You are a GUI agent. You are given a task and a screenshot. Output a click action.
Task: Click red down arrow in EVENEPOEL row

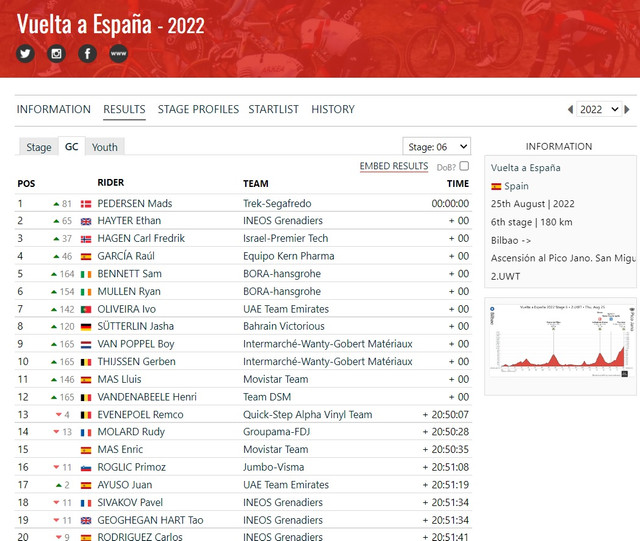59,415
